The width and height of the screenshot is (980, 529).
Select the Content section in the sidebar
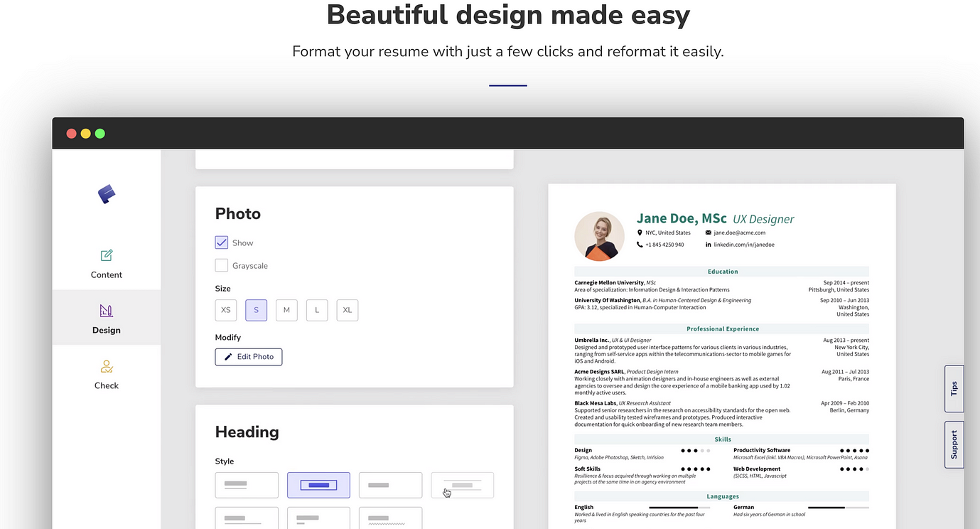(x=106, y=264)
